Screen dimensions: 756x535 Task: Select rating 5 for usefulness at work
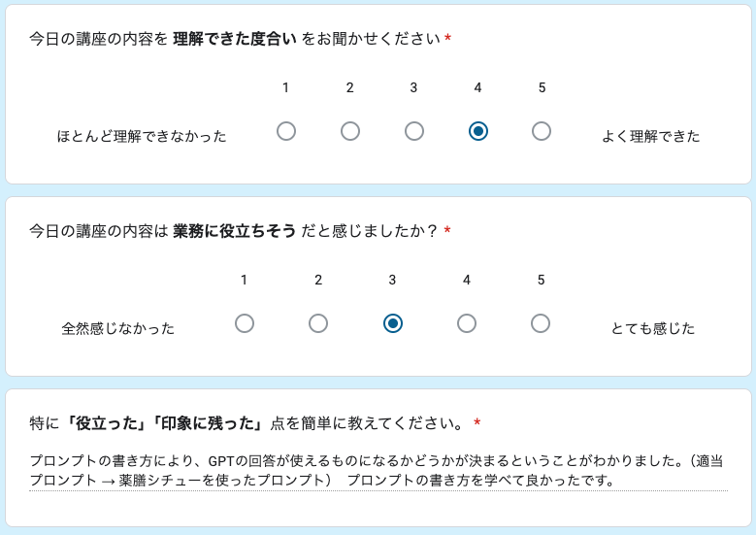point(541,323)
